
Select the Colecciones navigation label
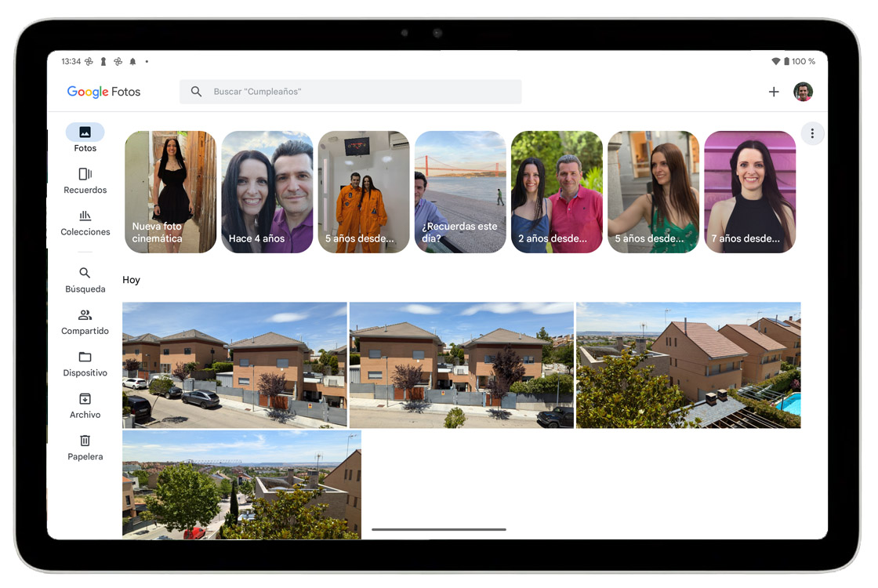click(85, 232)
